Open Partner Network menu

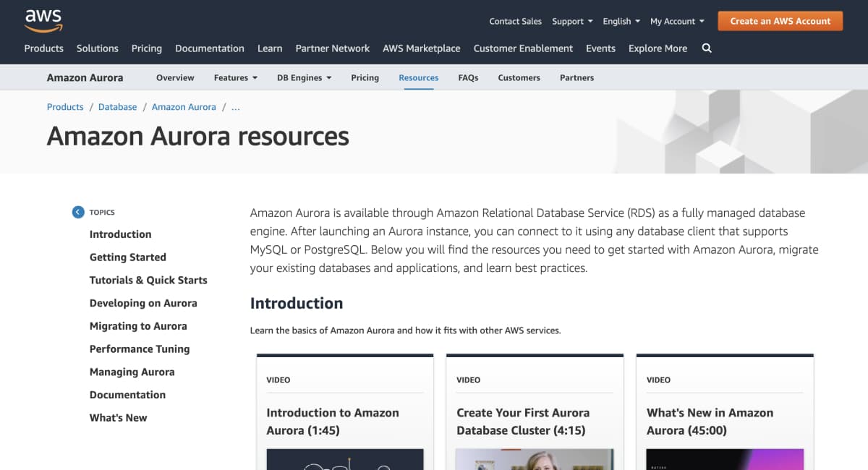(332, 48)
